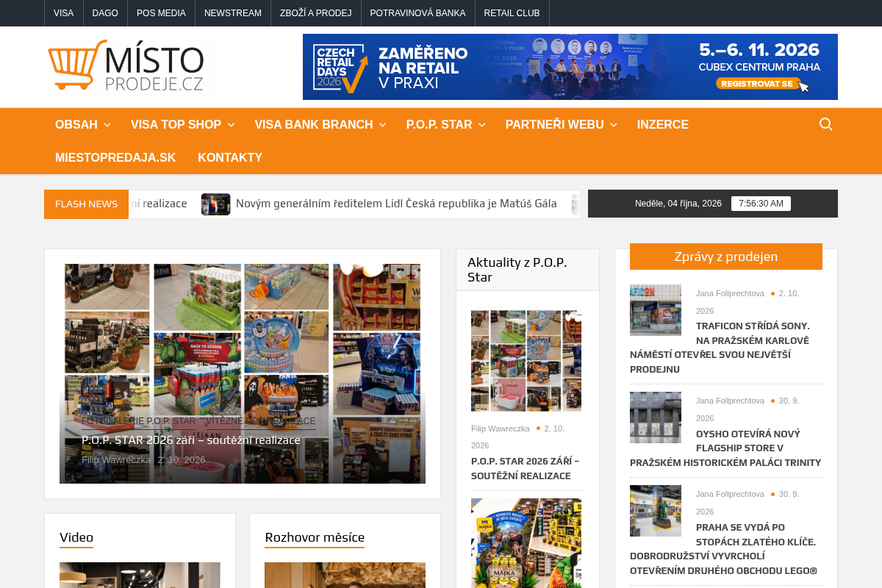Open the INZERCE menu item

[x=663, y=125]
